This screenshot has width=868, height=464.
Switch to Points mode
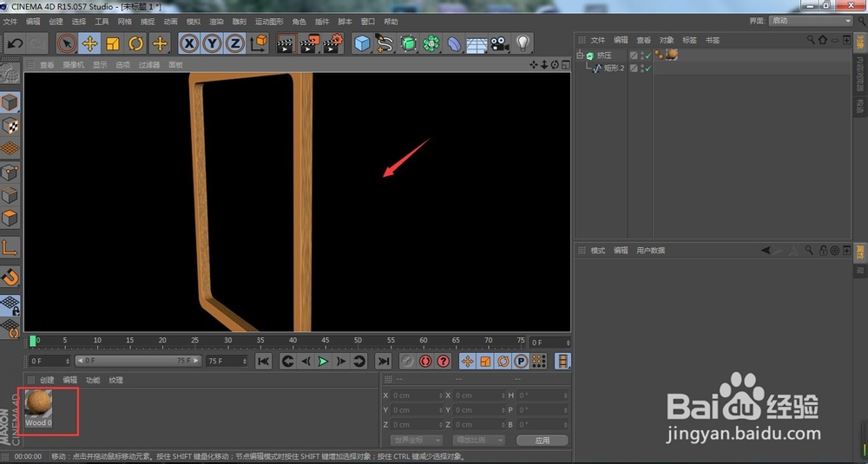click(10, 172)
